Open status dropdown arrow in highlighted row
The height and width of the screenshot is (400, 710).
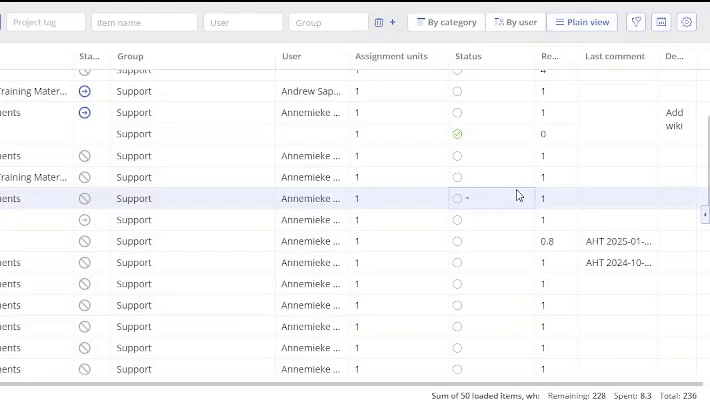click(x=467, y=198)
